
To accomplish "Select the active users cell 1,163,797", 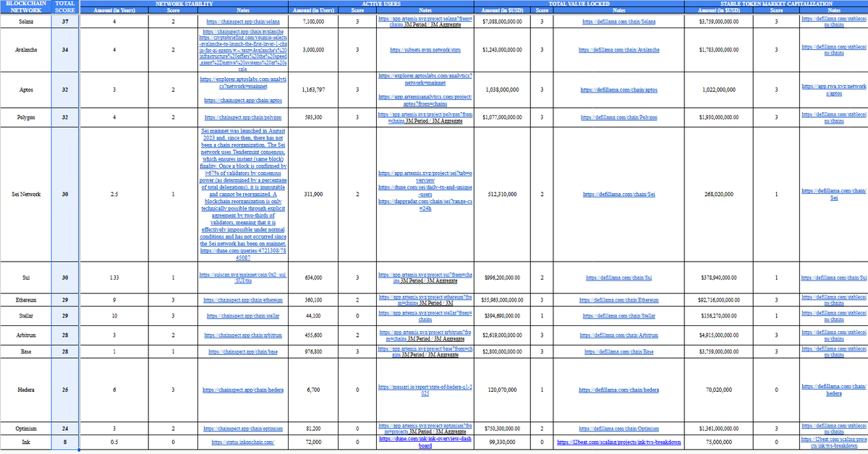I will (313, 90).
